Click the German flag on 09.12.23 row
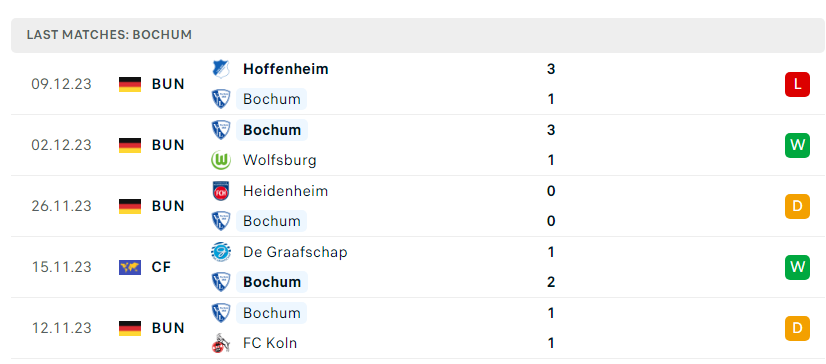This screenshot has height=364, width=826. point(130,84)
